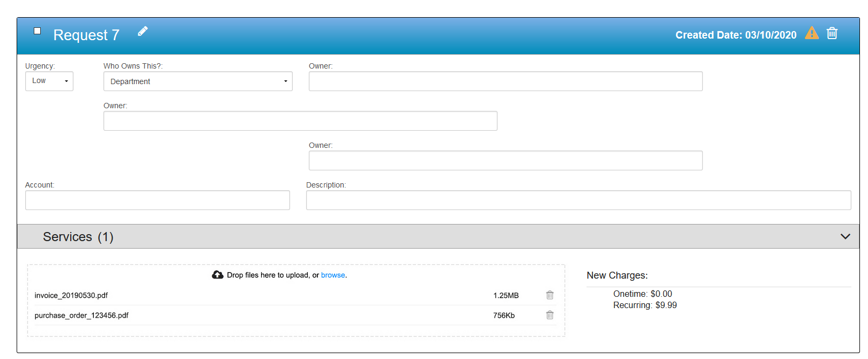
Task: Click the Account input field
Action: [x=157, y=200]
